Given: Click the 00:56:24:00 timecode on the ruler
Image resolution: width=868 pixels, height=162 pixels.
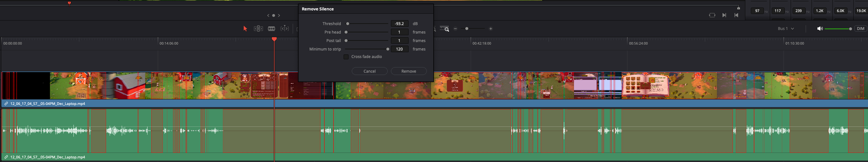Looking at the screenshot, I should pyautogui.click(x=638, y=43).
